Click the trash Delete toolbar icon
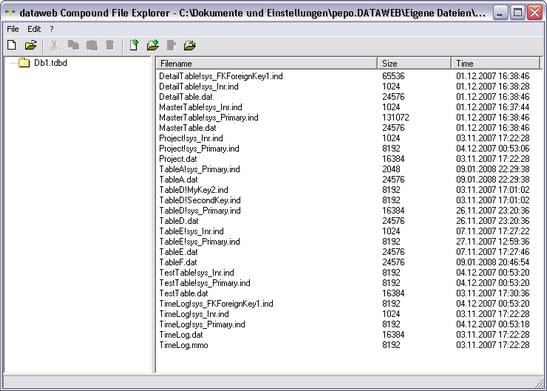The width and height of the screenshot is (547, 391). point(110,45)
